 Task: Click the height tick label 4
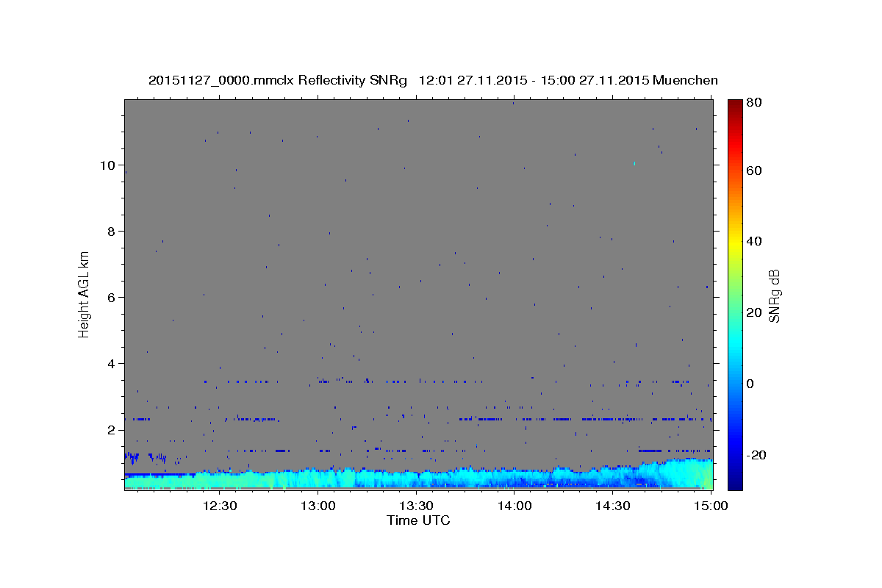(x=112, y=363)
